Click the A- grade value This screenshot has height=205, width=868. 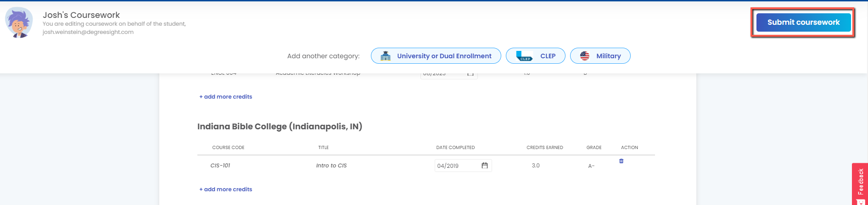(591, 166)
